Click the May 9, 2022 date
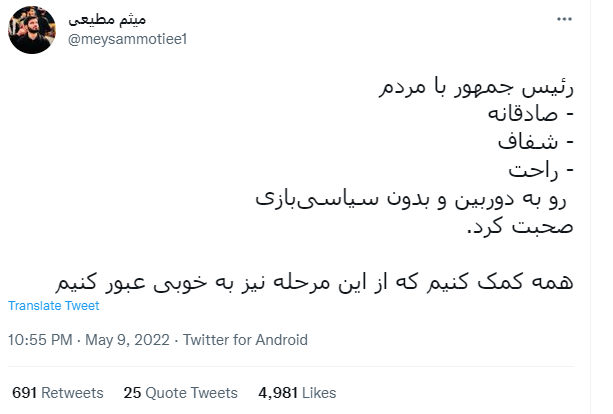613x414 pixels. 126,339
